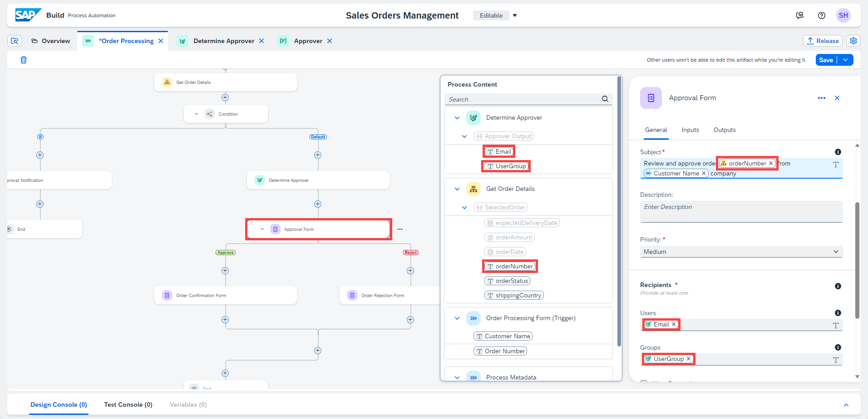Add step under the Default branch
The width and height of the screenshot is (868, 419).
click(318, 155)
